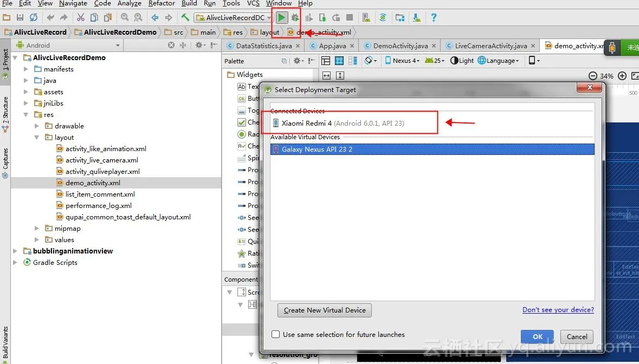This screenshot has height=364, width=639.
Task: Show the design view in layout editor
Action: point(326,61)
